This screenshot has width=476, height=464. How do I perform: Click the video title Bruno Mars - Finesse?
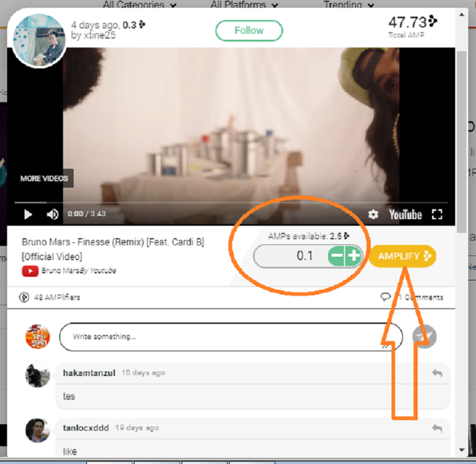(113, 249)
